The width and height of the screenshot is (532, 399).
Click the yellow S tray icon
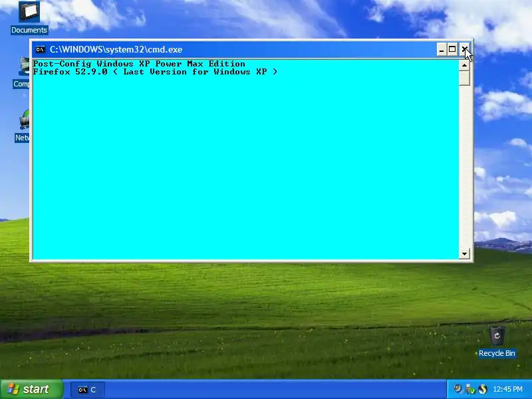click(483, 389)
